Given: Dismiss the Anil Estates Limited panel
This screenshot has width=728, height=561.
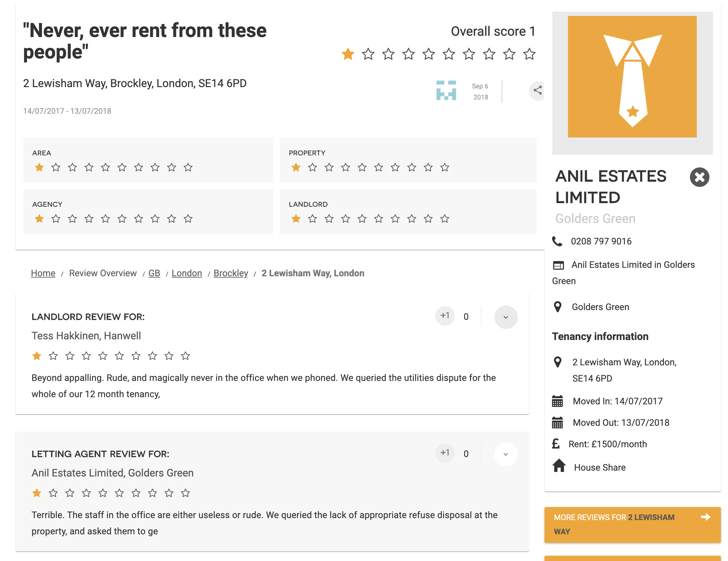Looking at the screenshot, I should pyautogui.click(x=699, y=177).
